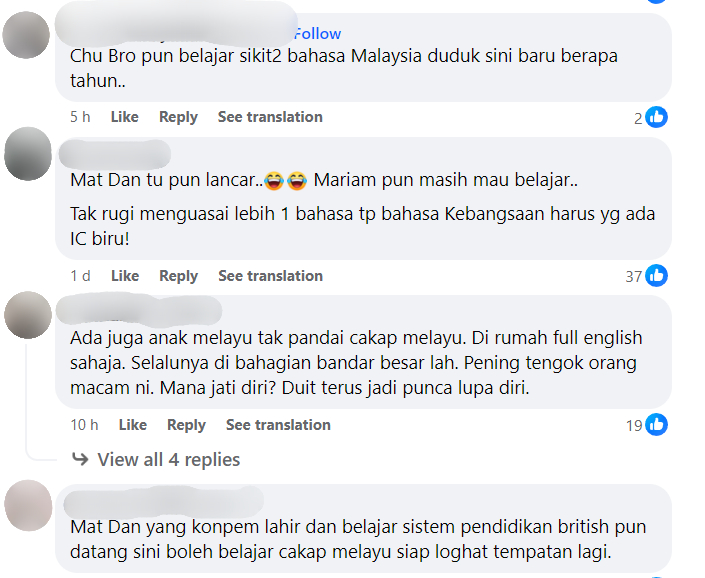Like the 'Chu Bro pun belajar' comment
This screenshot has width=705, height=578.
[124, 117]
